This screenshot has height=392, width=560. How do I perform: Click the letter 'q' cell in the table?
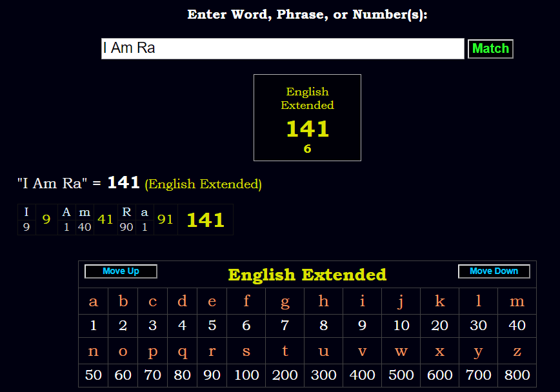click(182, 351)
